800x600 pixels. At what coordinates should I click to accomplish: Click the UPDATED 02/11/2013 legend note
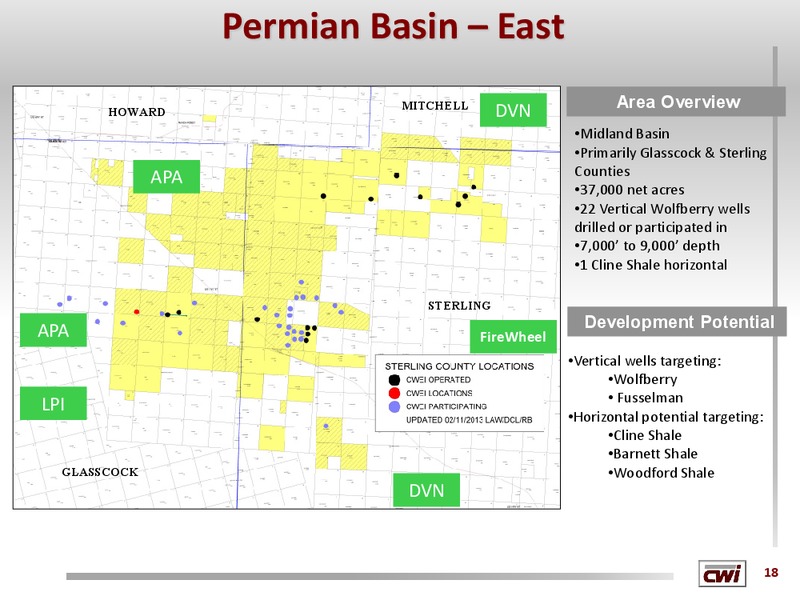[469, 420]
